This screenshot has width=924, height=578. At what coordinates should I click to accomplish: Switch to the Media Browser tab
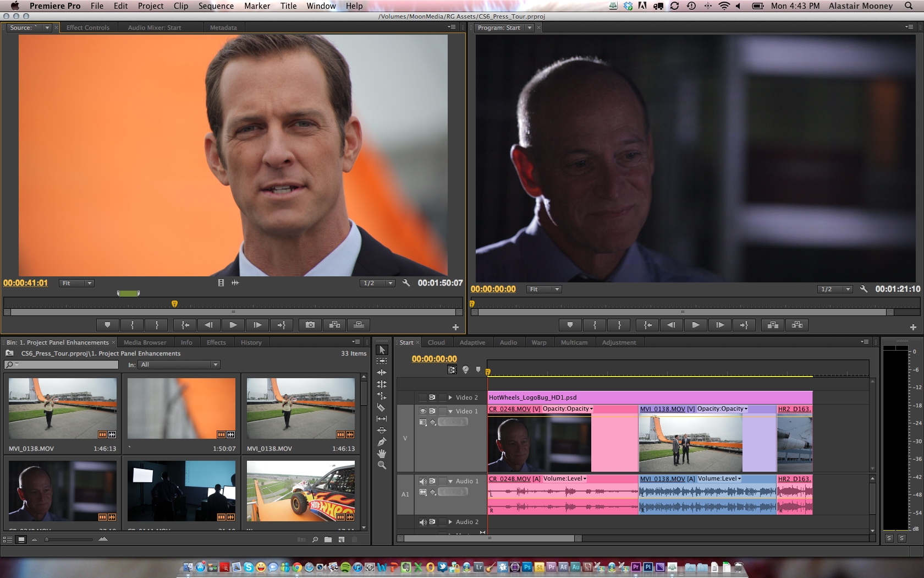click(145, 342)
